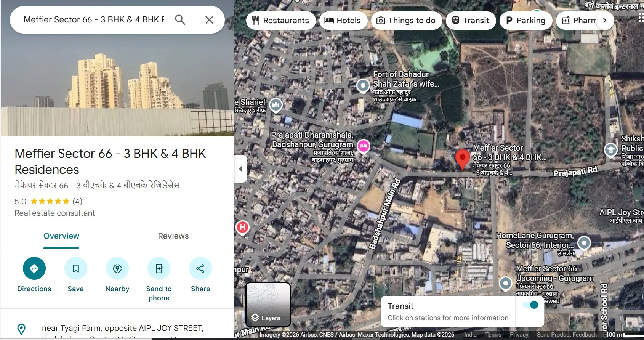This screenshot has width=644, height=340.
Task: Switch to the Reviews tab
Action: pyautogui.click(x=173, y=236)
